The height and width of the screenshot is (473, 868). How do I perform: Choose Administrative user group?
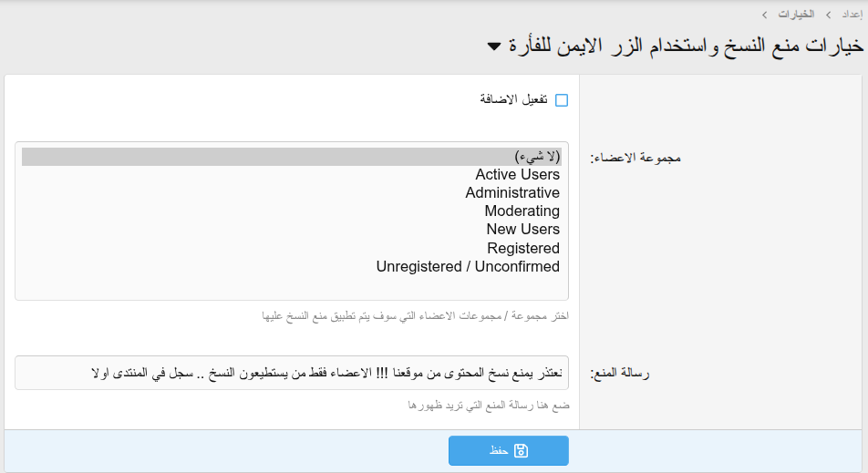point(512,193)
